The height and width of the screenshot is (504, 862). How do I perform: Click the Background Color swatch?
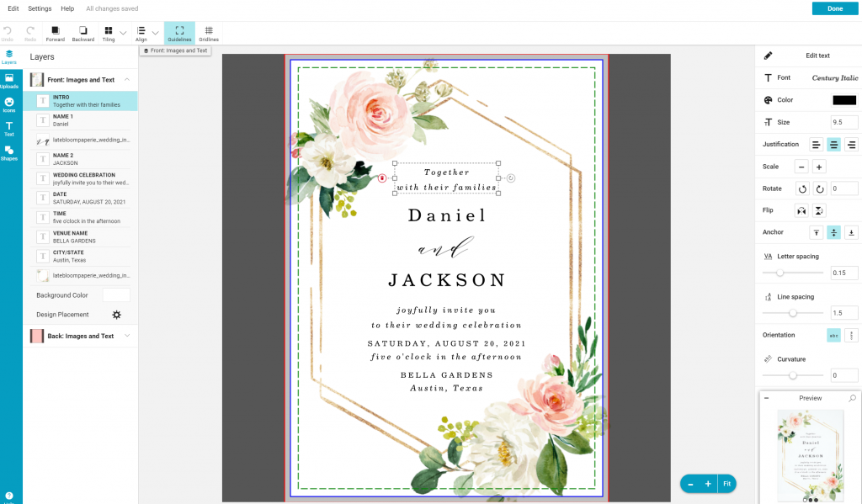pos(116,295)
